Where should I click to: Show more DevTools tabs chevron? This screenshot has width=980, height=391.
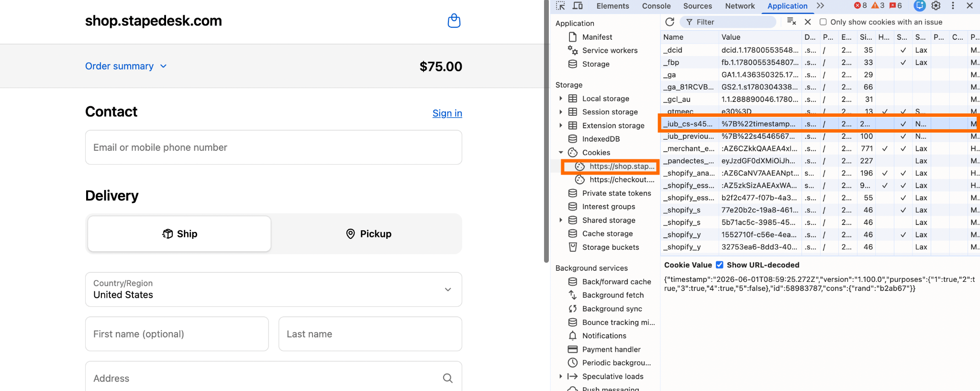(x=820, y=6)
